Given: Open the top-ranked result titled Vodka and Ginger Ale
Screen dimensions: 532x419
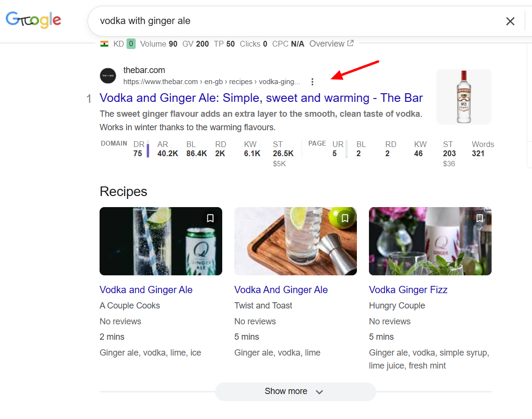Looking at the screenshot, I should pyautogui.click(x=261, y=98).
